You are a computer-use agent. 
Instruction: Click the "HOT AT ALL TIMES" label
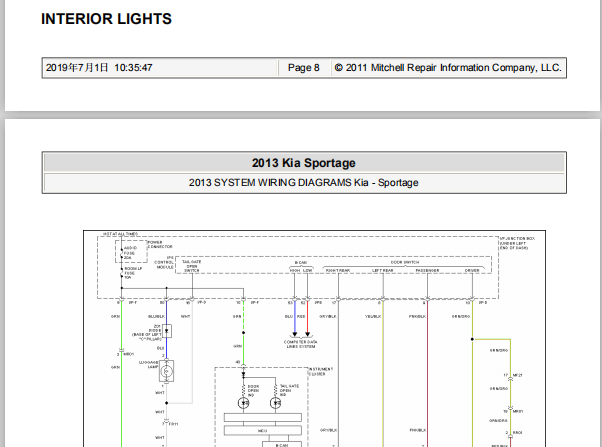pyautogui.click(x=120, y=234)
